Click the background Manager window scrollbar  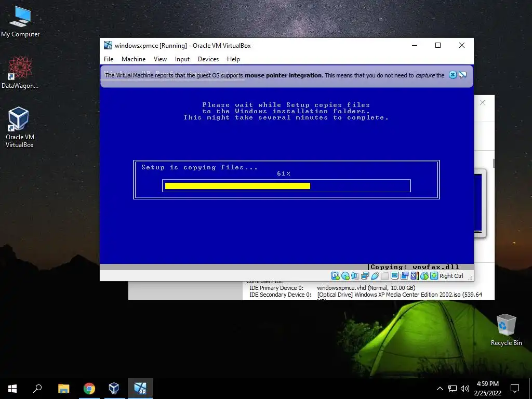tap(494, 163)
